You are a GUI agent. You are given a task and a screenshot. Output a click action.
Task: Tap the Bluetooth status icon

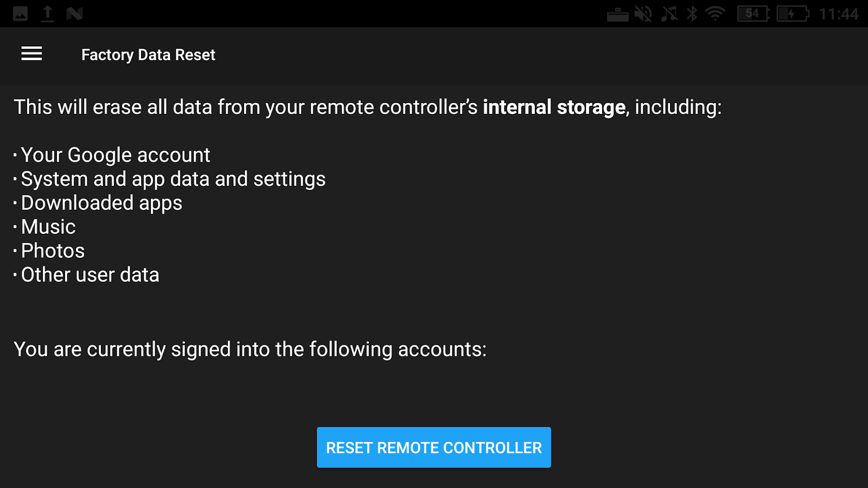692,14
